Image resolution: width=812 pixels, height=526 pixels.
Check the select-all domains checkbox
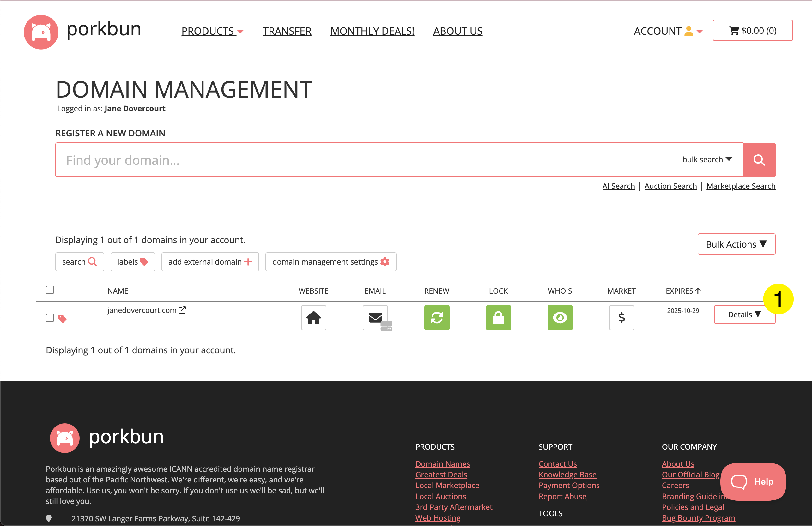pos(50,290)
